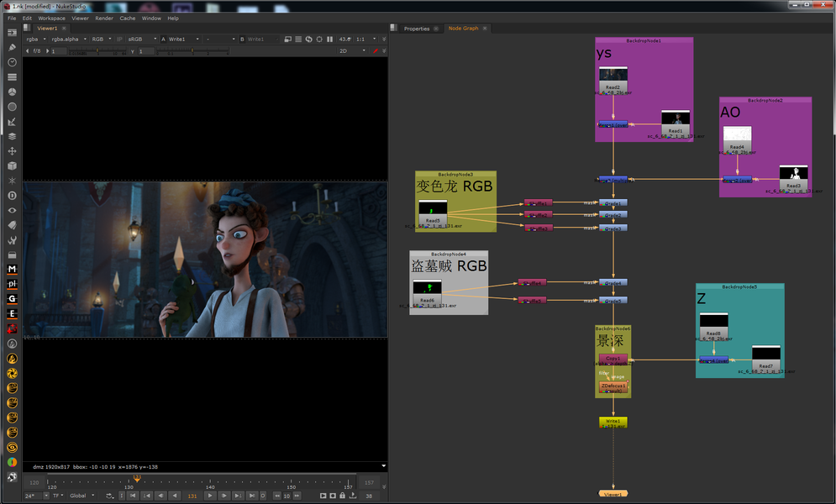This screenshot has width=836, height=504.
Task: Skip forward by ten frames
Action: click(297, 496)
